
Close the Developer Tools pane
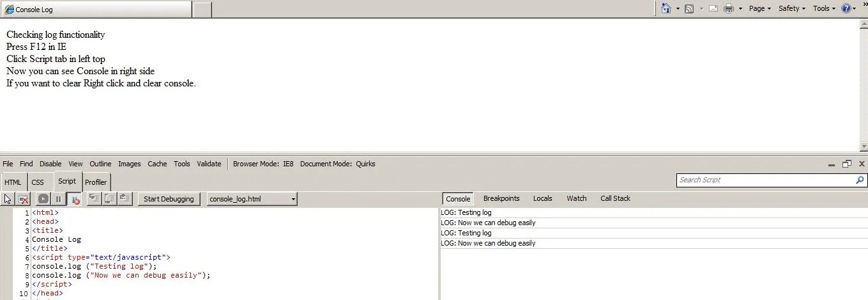pos(862,164)
